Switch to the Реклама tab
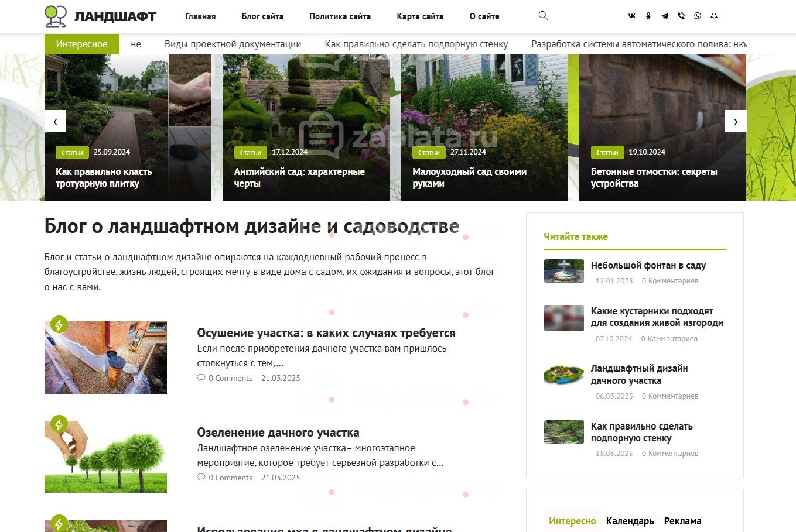This screenshot has height=532, width=796. point(682,521)
